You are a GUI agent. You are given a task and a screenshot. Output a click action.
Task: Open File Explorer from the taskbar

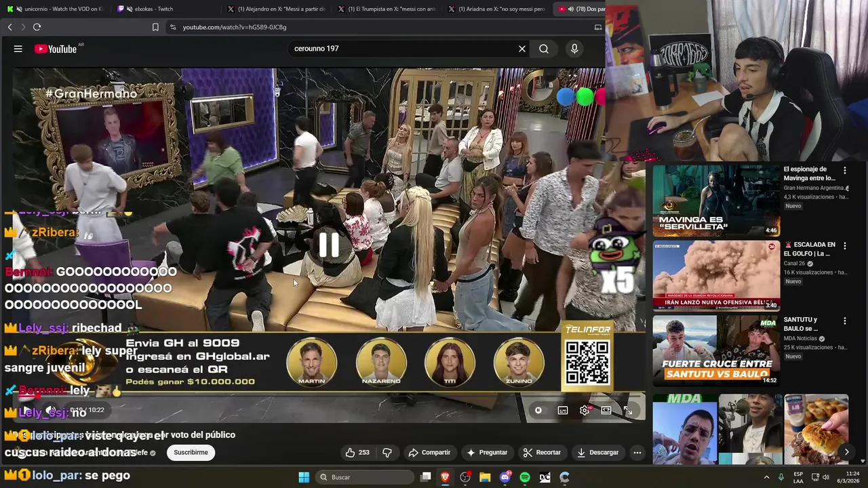[x=485, y=477]
